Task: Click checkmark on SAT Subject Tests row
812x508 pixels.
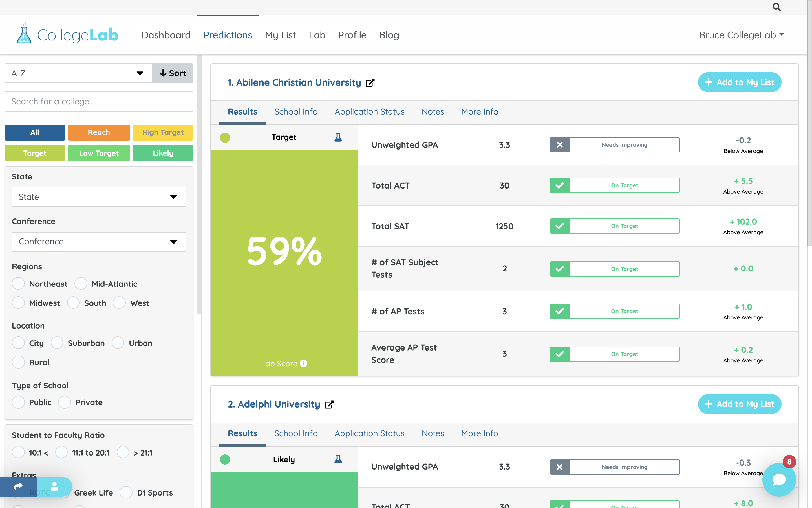Action: click(560, 269)
